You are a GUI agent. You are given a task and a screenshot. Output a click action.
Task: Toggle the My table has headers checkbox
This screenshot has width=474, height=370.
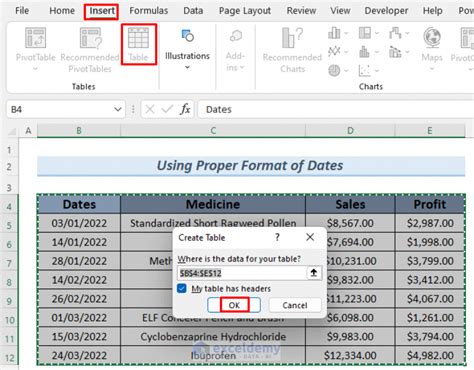coord(182,288)
